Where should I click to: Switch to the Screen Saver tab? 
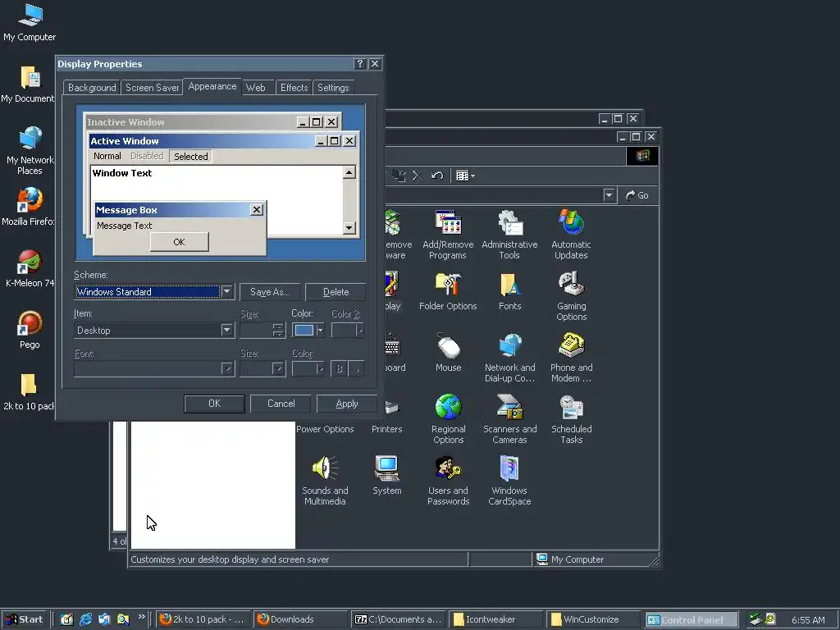(x=152, y=87)
